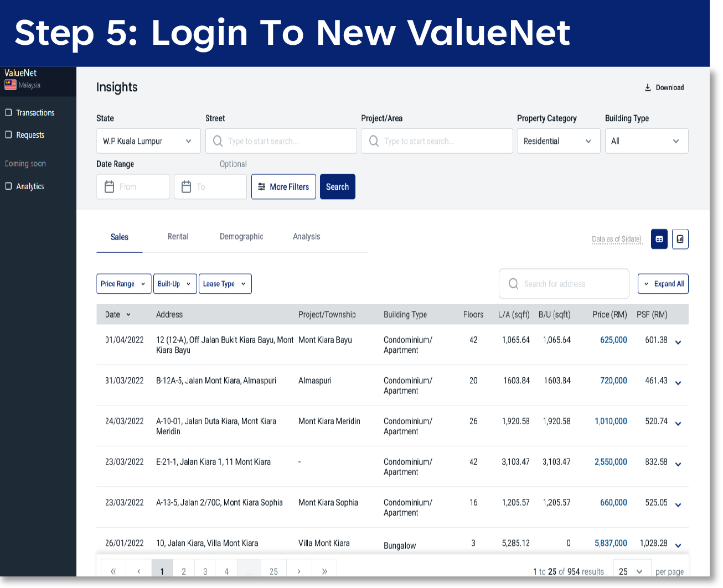Click the Malaysia flag icon
Screen dimensions: 723x588
click(x=10, y=85)
